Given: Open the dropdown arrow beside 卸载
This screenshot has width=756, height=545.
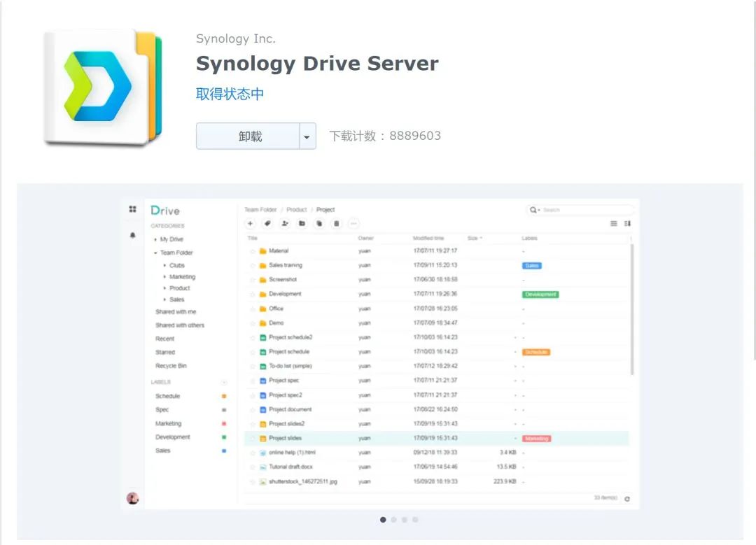Looking at the screenshot, I should pyautogui.click(x=307, y=136).
